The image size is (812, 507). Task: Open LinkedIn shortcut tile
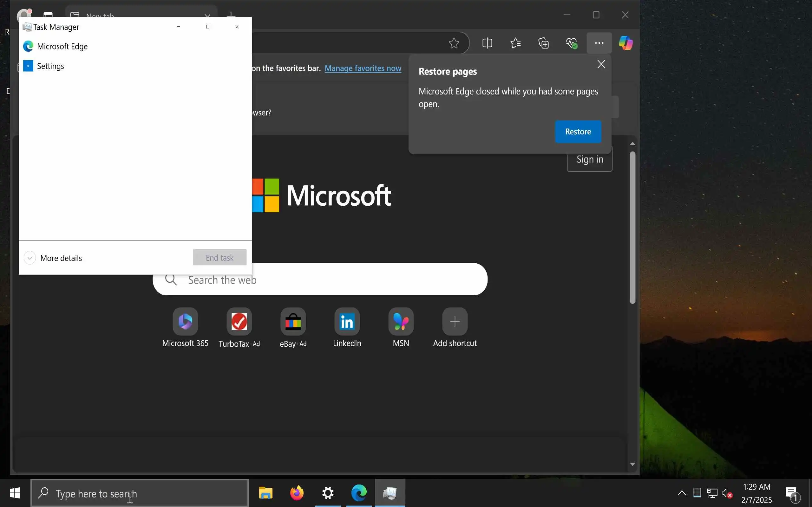point(347,322)
